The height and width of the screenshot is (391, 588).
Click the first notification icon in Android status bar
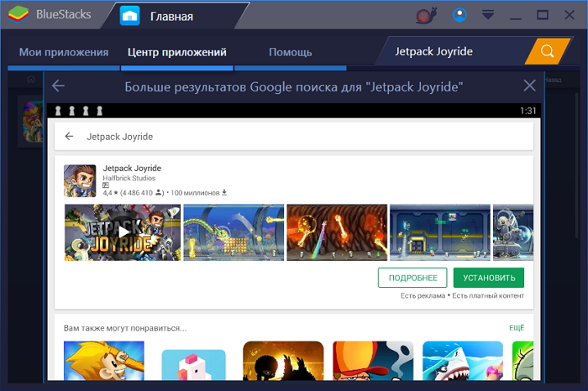click(x=58, y=111)
